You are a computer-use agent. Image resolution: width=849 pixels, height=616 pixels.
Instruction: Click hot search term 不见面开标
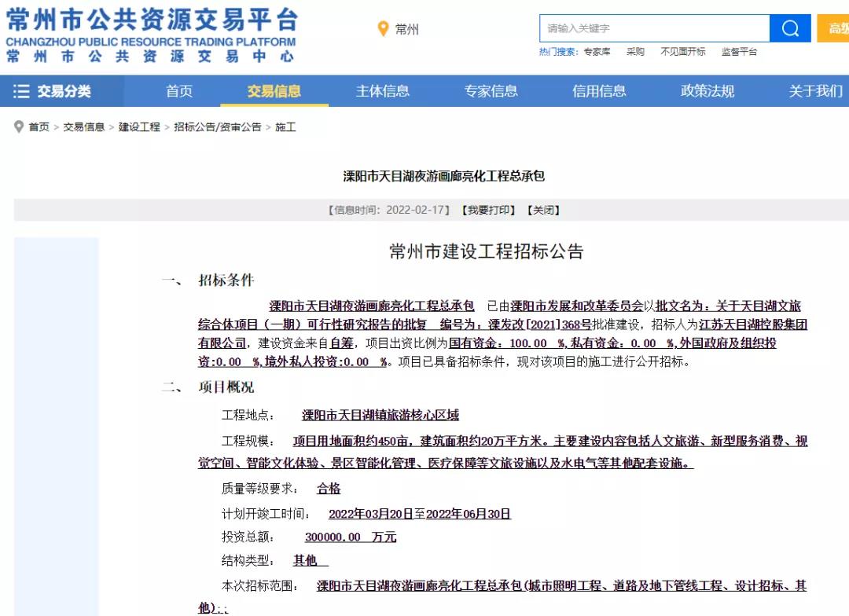pyautogui.click(x=683, y=51)
